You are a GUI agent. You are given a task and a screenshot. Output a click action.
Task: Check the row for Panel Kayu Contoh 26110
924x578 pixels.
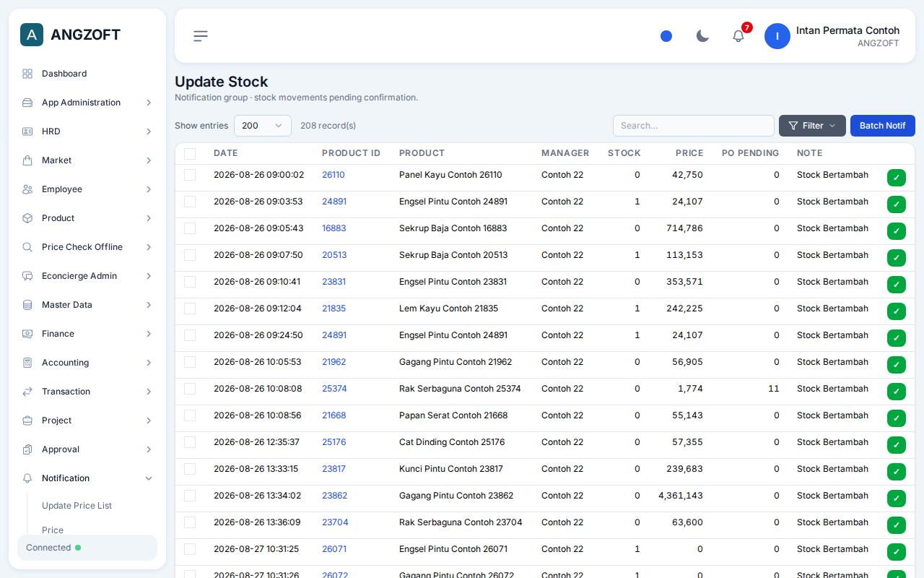[x=190, y=175]
